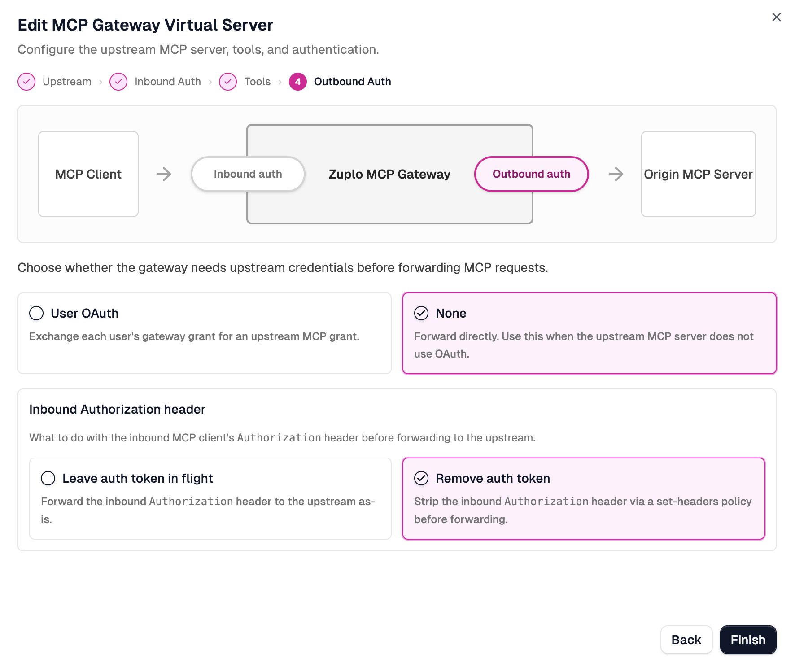
Task: Go to the Tools step
Action: coord(258,82)
